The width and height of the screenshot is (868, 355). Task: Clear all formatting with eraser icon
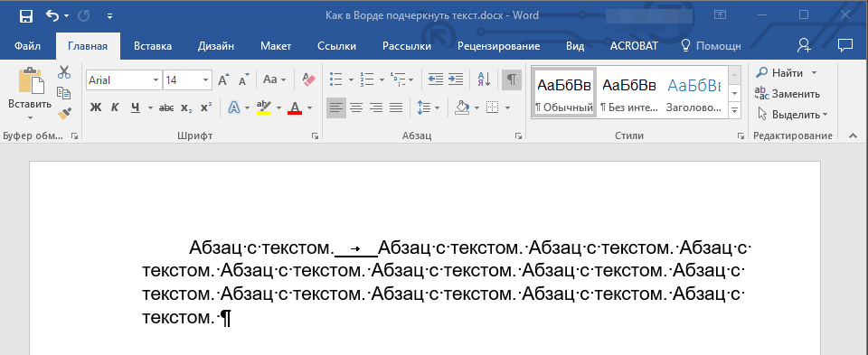308,79
